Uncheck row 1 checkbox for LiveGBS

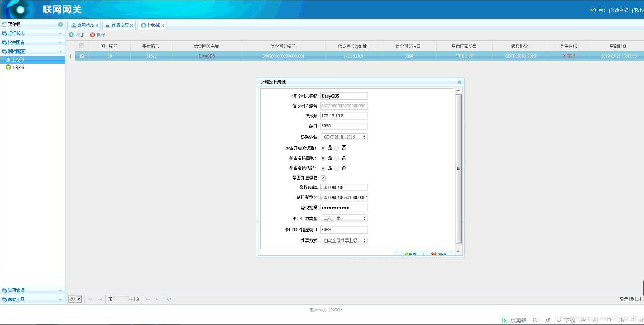coord(82,56)
